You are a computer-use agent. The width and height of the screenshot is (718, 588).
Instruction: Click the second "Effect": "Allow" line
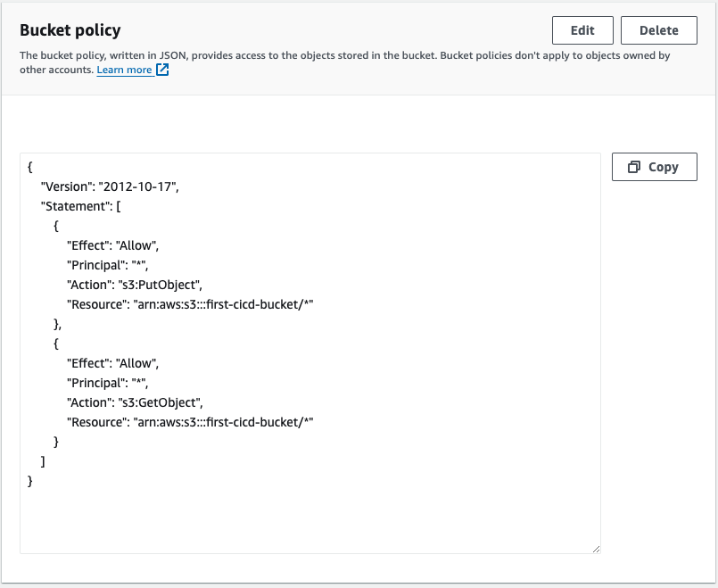[112, 363]
